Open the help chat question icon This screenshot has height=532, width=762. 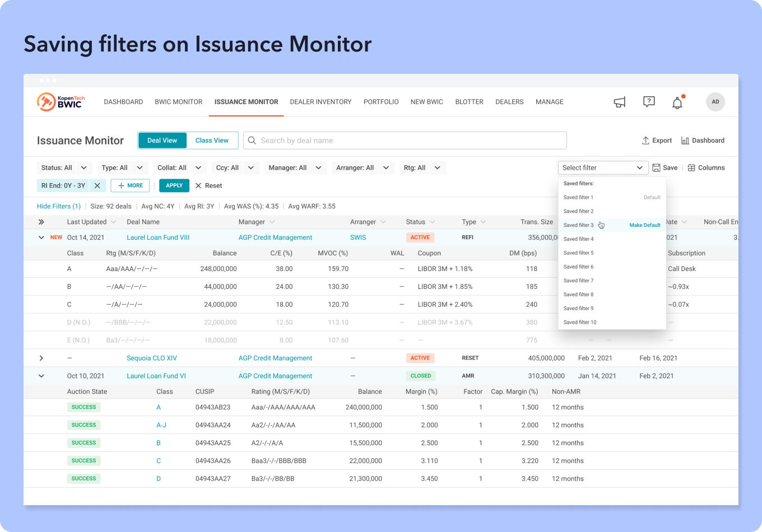649,102
